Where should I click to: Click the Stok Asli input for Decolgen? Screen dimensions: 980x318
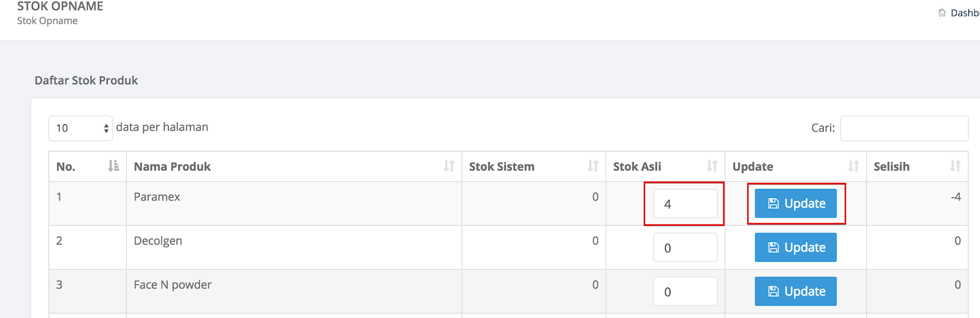(x=685, y=248)
